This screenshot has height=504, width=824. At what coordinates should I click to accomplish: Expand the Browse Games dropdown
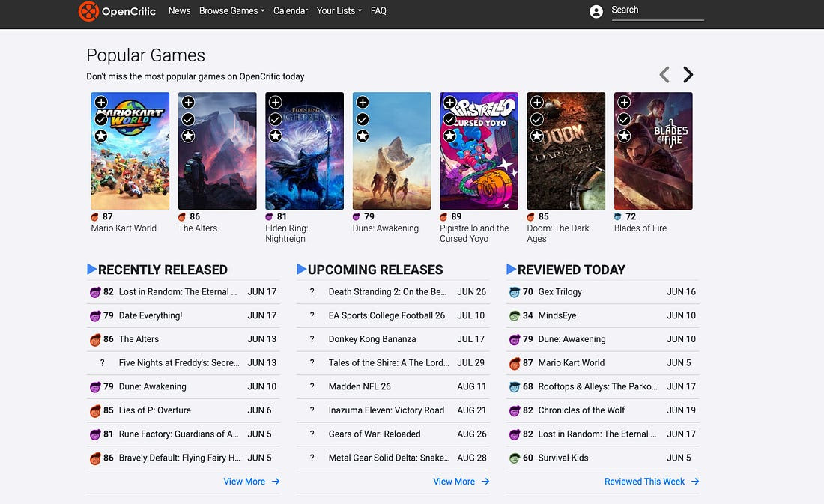(x=231, y=11)
